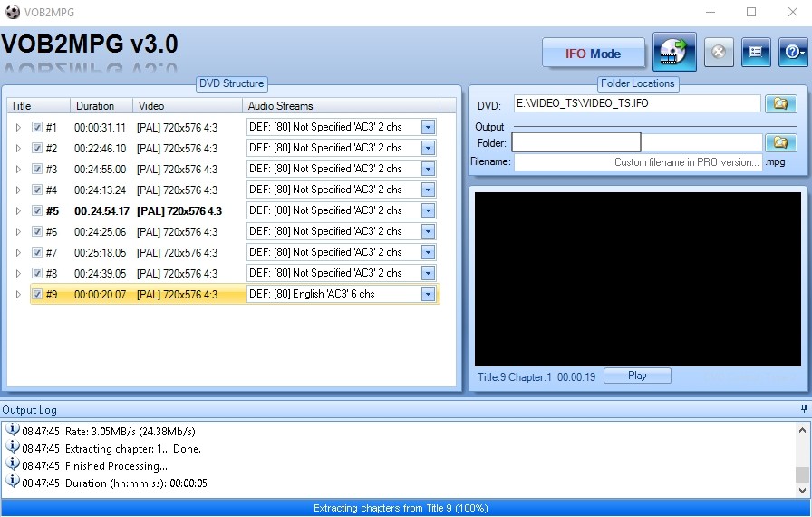
Task: Start extraction with the disc-to-film icon
Action: click(674, 52)
